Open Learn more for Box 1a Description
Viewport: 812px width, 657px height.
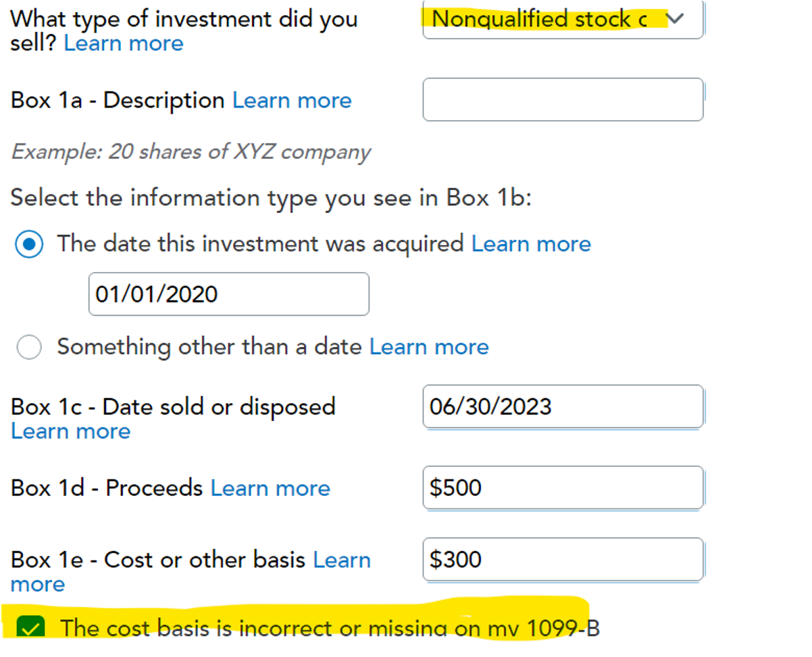pyautogui.click(x=291, y=101)
